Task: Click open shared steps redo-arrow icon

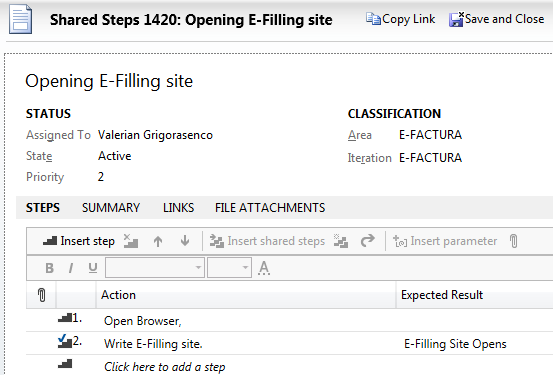Action: coord(367,241)
